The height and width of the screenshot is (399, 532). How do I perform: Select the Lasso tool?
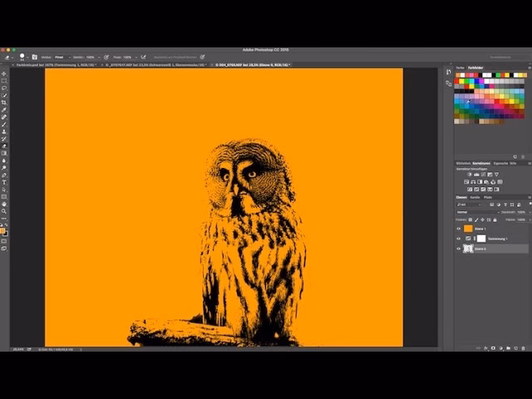click(4, 88)
